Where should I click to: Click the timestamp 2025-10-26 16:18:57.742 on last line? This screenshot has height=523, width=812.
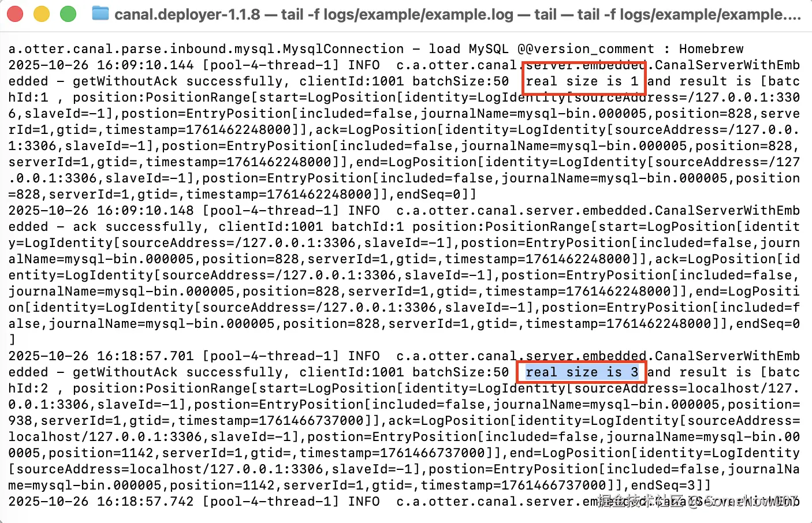(x=101, y=502)
